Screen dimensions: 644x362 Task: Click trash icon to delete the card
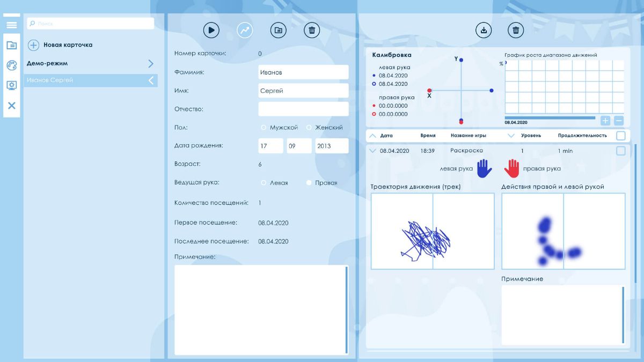coord(312,31)
